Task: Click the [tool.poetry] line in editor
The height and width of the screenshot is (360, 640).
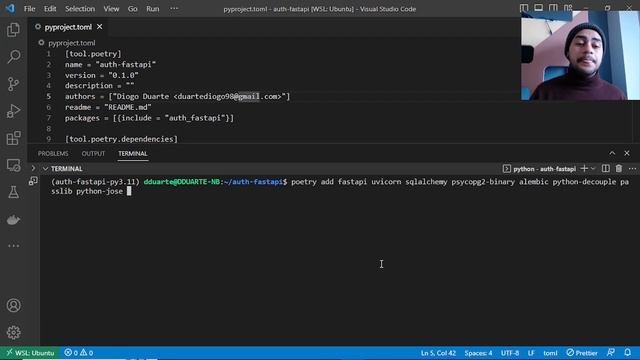Action: pyautogui.click(x=93, y=54)
